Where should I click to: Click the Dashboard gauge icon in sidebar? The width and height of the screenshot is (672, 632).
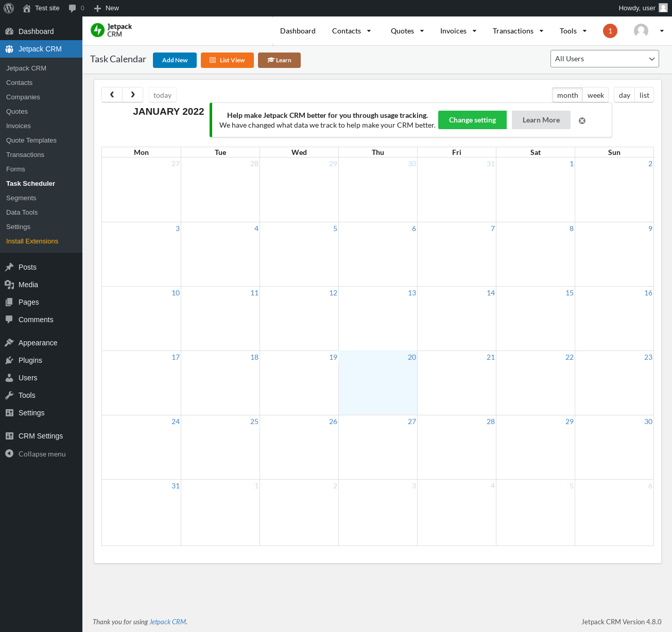[9, 31]
